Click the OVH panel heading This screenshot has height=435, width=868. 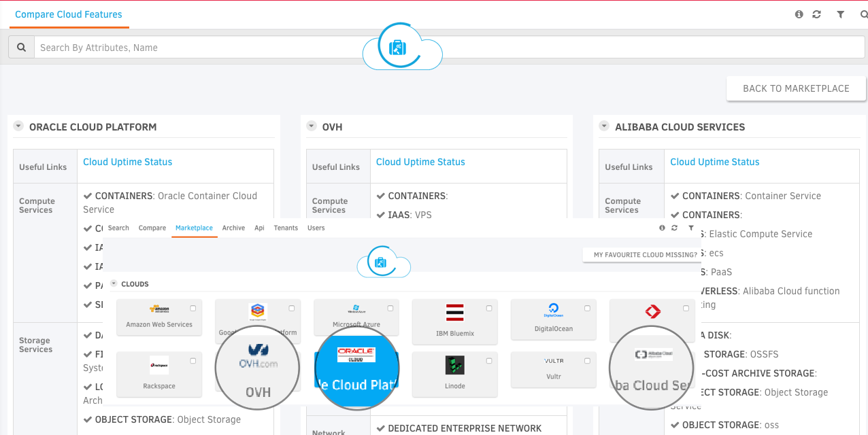(x=333, y=127)
